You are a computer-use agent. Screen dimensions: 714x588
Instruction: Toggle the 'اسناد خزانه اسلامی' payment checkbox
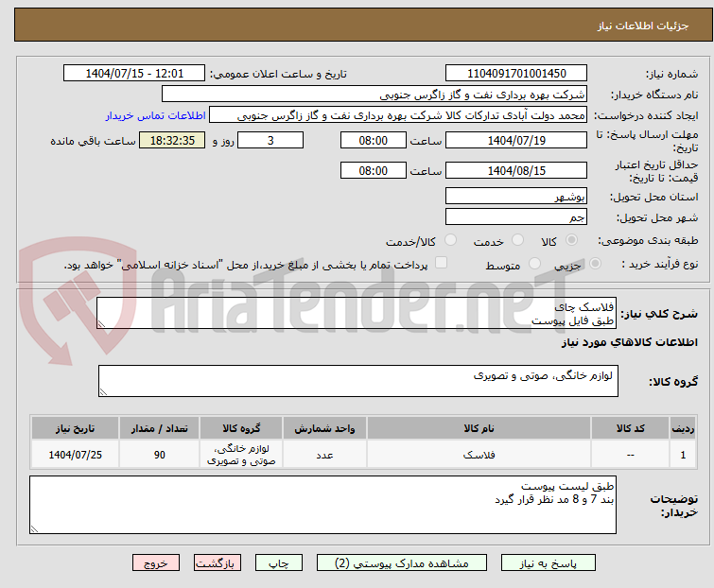coord(442,263)
